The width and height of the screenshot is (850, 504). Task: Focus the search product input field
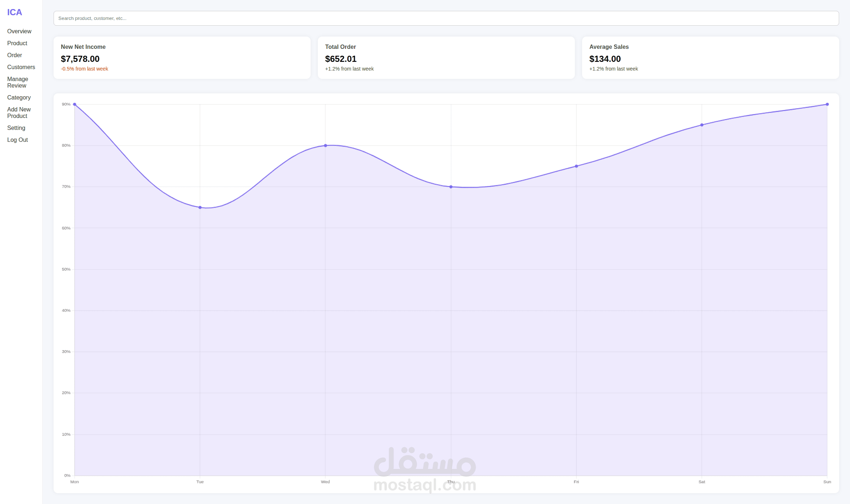(446, 18)
